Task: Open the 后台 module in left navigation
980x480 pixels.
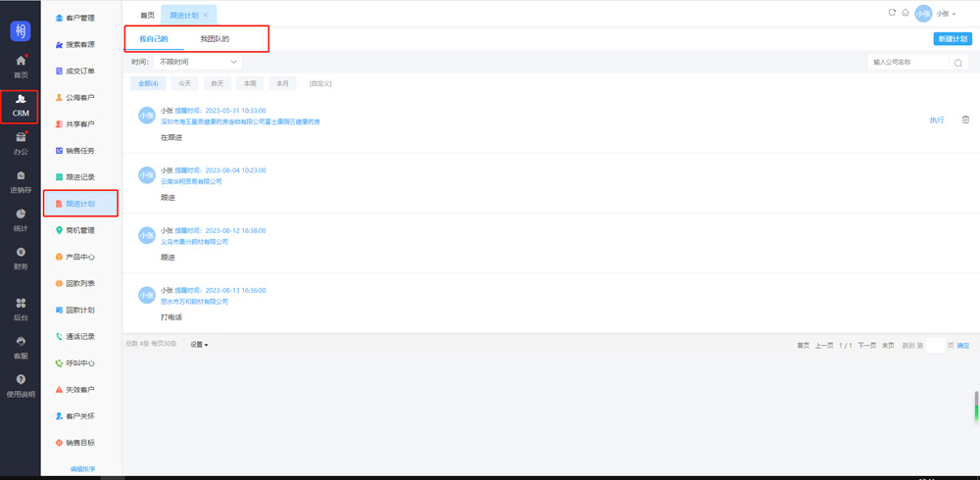Action: [x=21, y=310]
